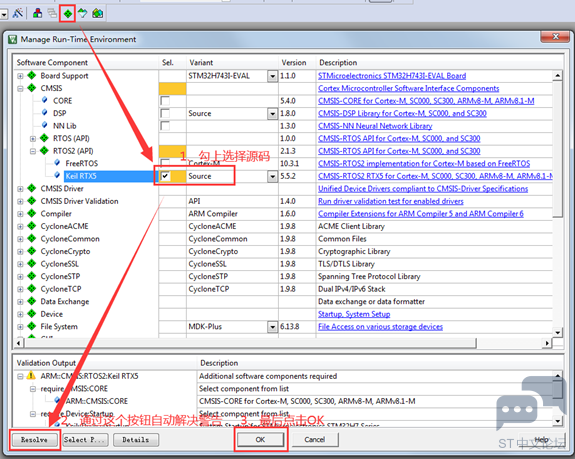
Task: Click green diamond icon beside CMSIS
Action: tap(32, 88)
